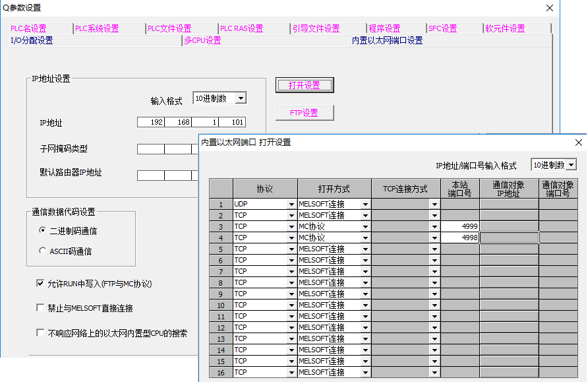Close the 内置以太网端口 打开设置 dialog
The width and height of the screenshot is (588, 382).
point(579,143)
